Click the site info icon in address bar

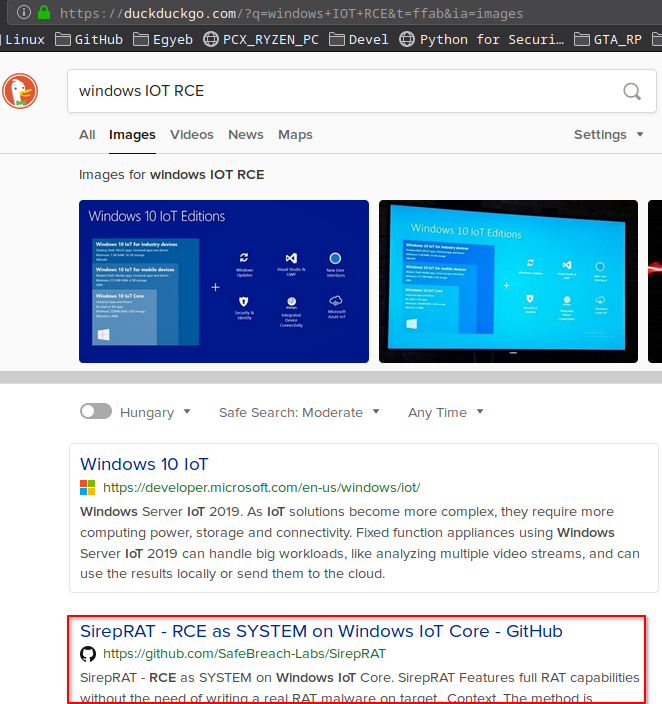pyautogui.click(x=23, y=14)
